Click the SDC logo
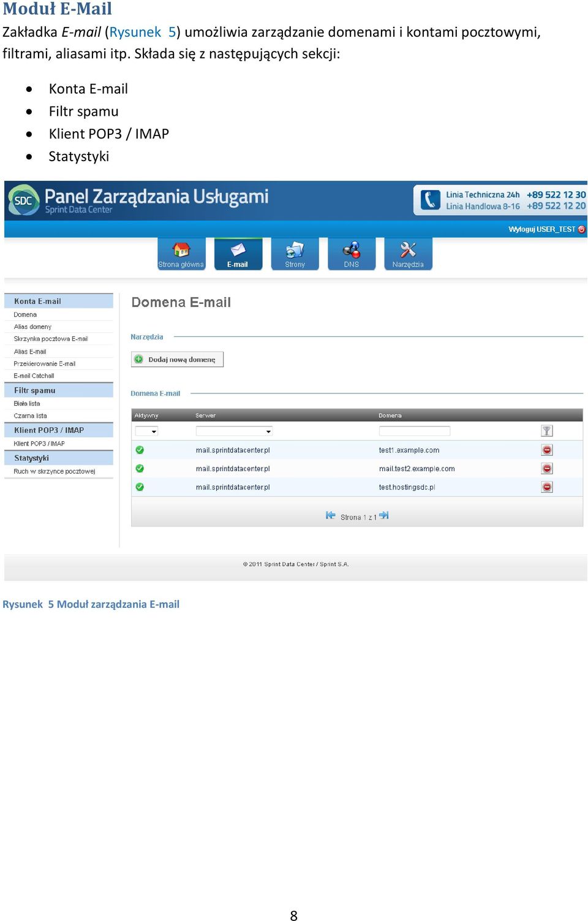 click(x=24, y=200)
